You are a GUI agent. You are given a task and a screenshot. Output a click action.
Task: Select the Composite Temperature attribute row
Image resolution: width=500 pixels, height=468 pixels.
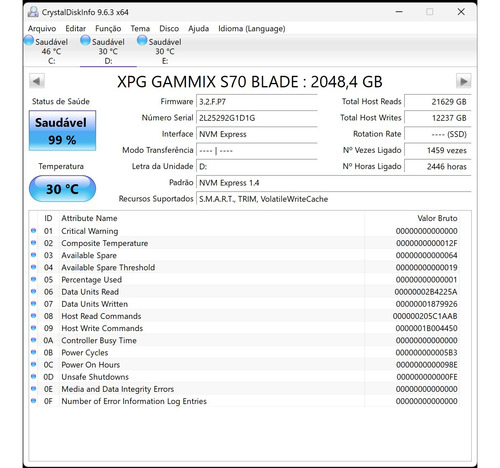[x=244, y=243]
